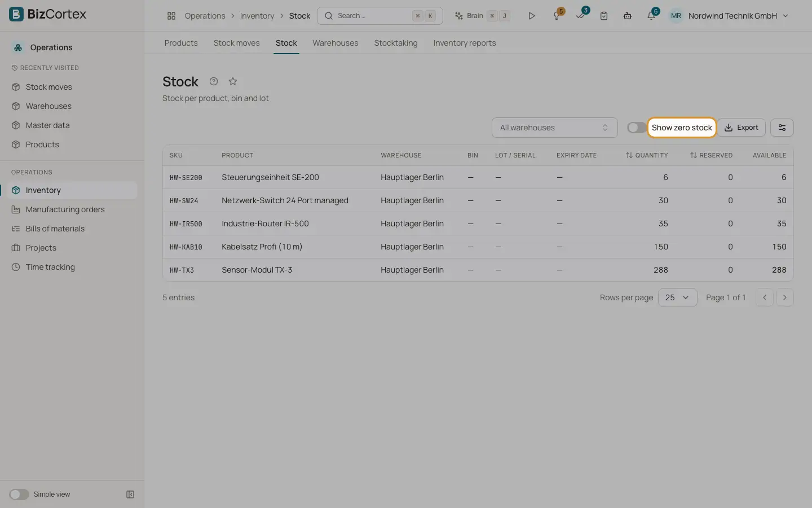This screenshot has height=508, width=812.
Task: Open the apps grid icon
Action: pyautogui.click(x=171, y=16)
